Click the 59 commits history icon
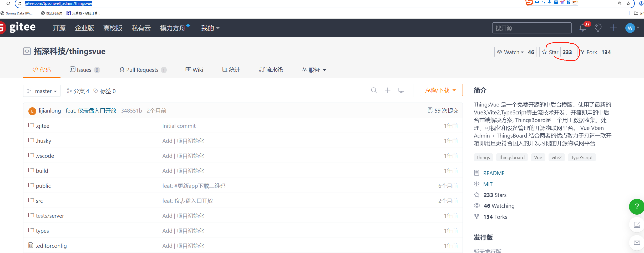644x253 pixels. (x=430, y=110)
